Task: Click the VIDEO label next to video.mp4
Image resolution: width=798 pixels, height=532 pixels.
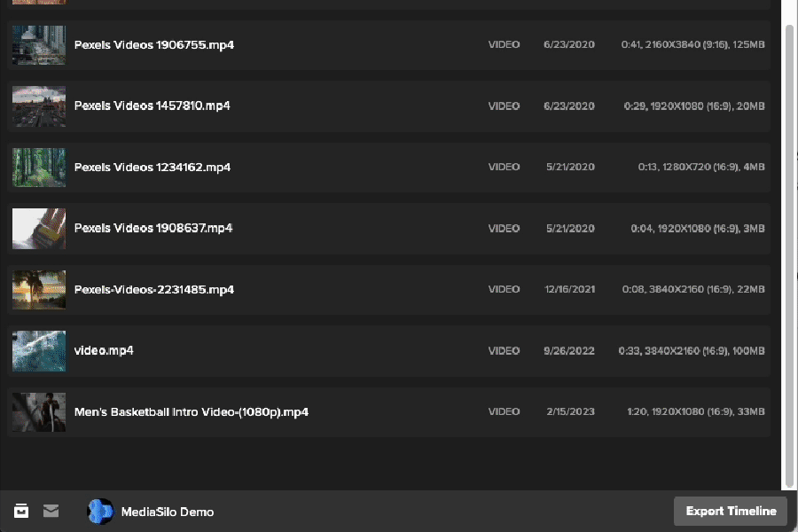Action: (504, 350)
